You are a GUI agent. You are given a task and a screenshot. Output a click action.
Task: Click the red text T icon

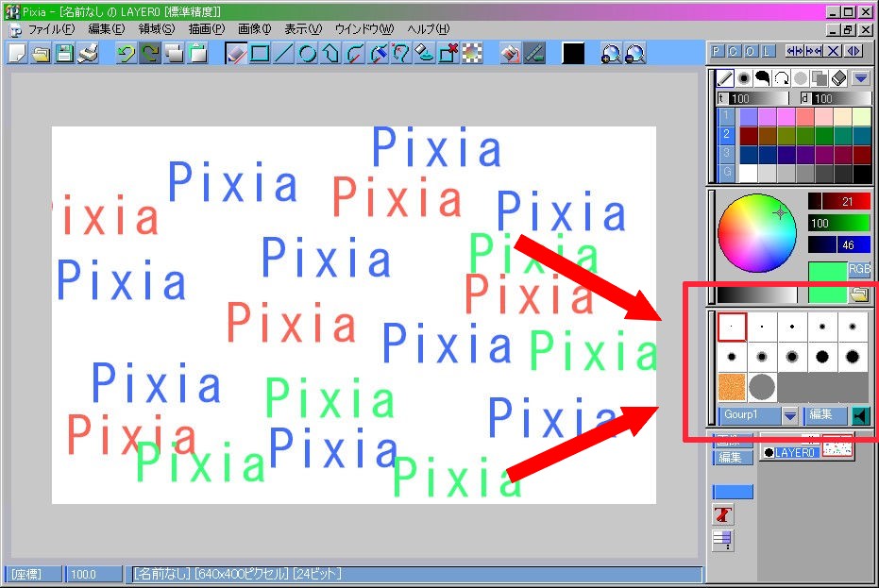click(x=723, y=514)
